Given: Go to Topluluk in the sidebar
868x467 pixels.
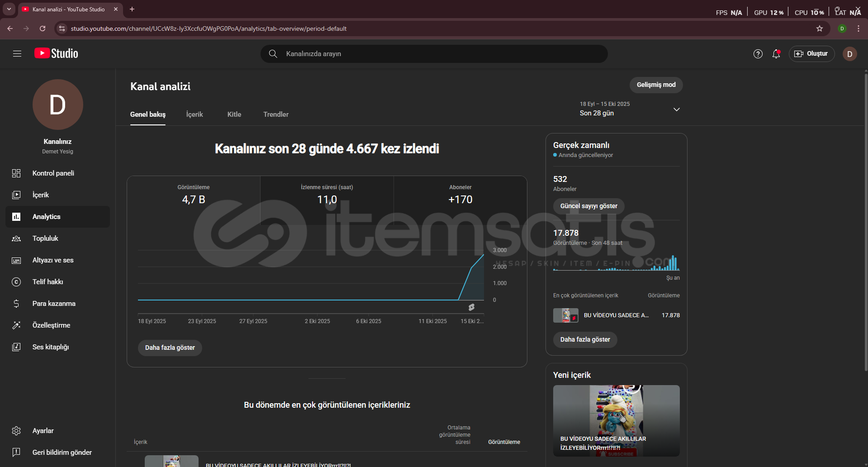Looking at the screenshot, I should [57, 238].
